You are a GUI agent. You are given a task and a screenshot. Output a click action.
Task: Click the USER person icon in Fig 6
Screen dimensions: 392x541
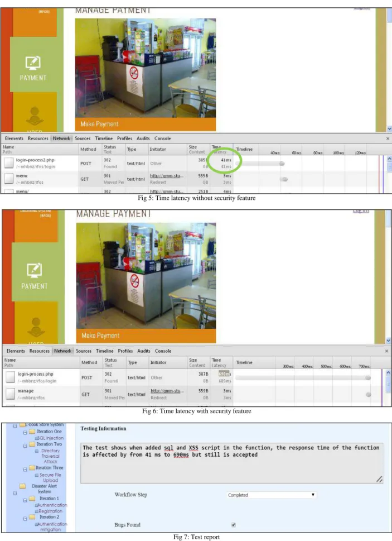click(36, 327)
